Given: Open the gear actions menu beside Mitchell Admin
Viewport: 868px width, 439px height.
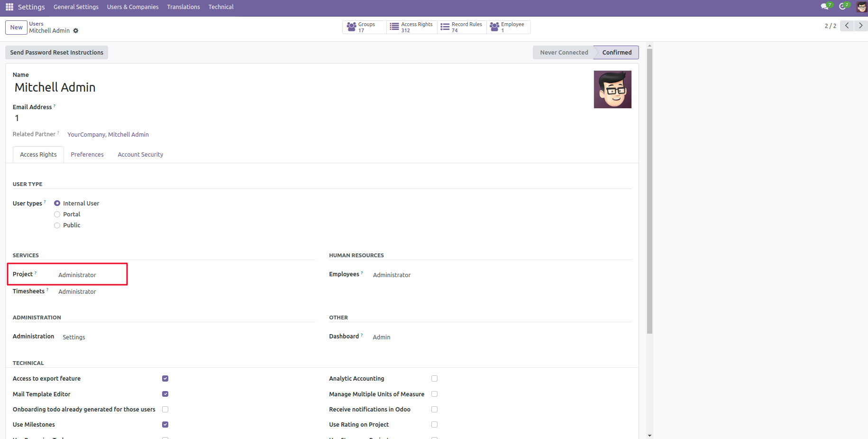Looking at the screenshot, I should tap(76, 31).
